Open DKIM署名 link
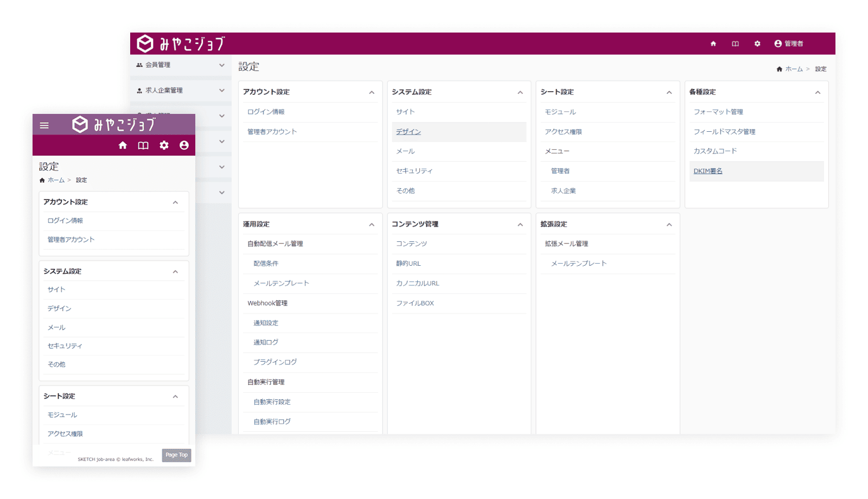Screen dimensions: 868x499 click(708, 171)
